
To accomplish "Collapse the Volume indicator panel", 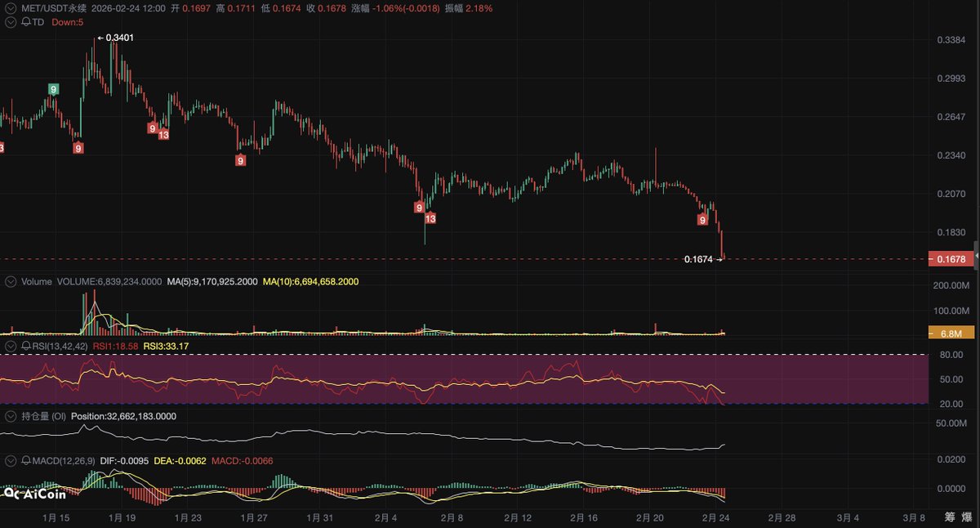I will (10, 281).
